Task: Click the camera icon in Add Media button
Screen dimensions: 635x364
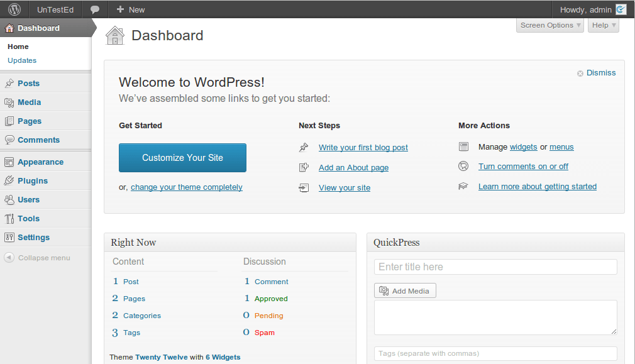Action: tap(384, 290)
